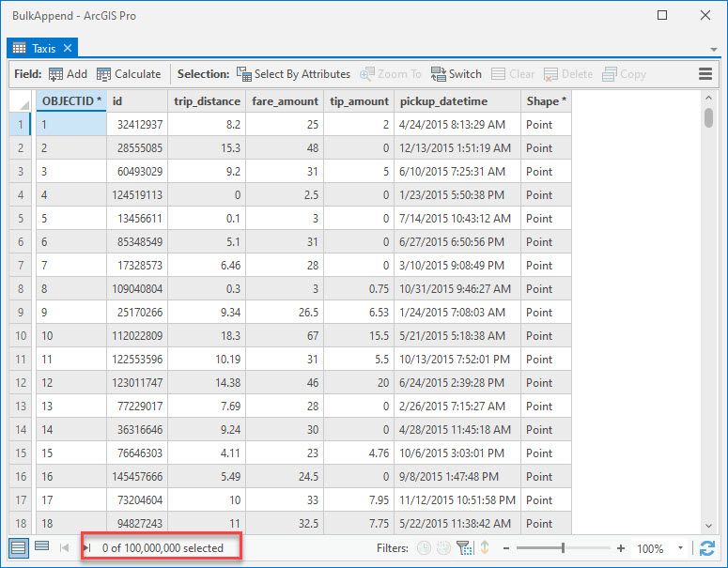Close the Taxis tab
Image resolution: width=728 pixels, height=568 pixels.
click(69, 48)
